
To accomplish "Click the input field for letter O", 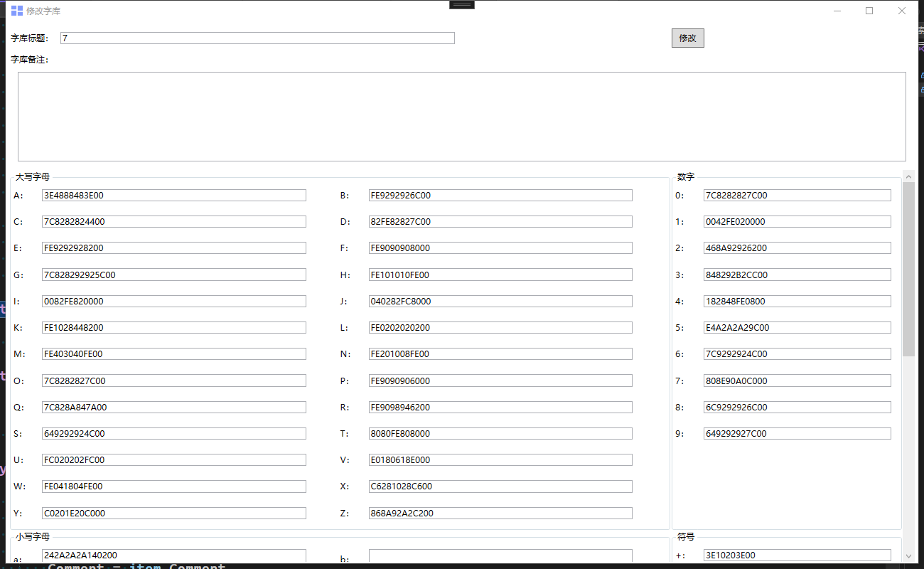I will point(174,381).
